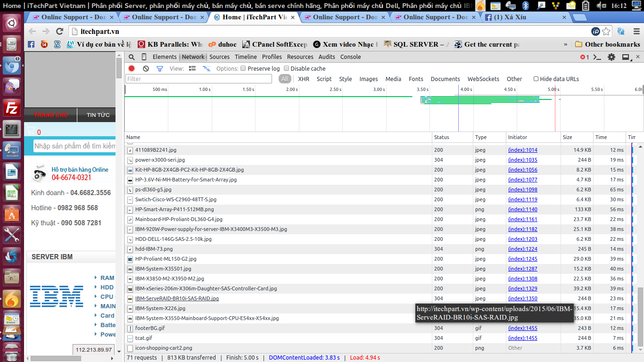Viewport: 644px width, 362px height.
Task: Expand HDD category under SERVER IBM
Action: click(107, 287)
